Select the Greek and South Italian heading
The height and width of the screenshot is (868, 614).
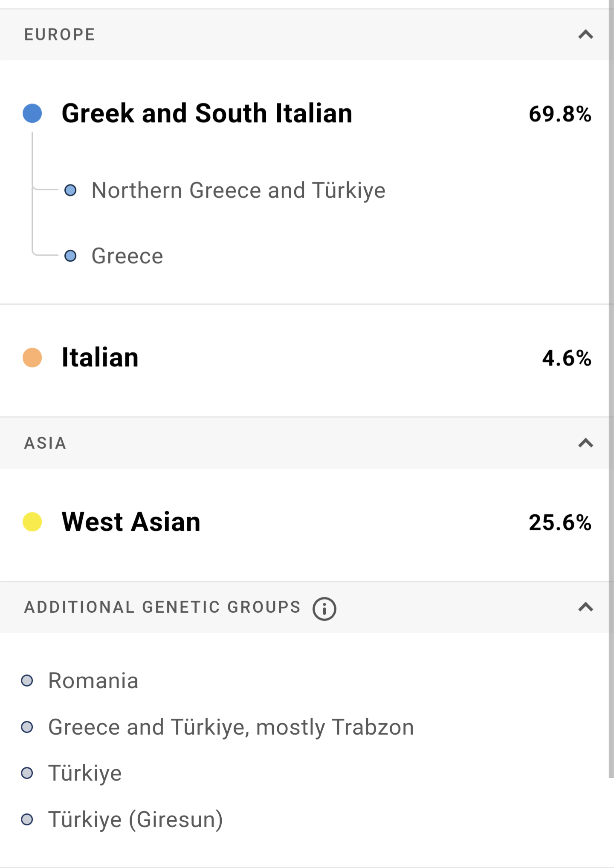click(x=207, y=113)
